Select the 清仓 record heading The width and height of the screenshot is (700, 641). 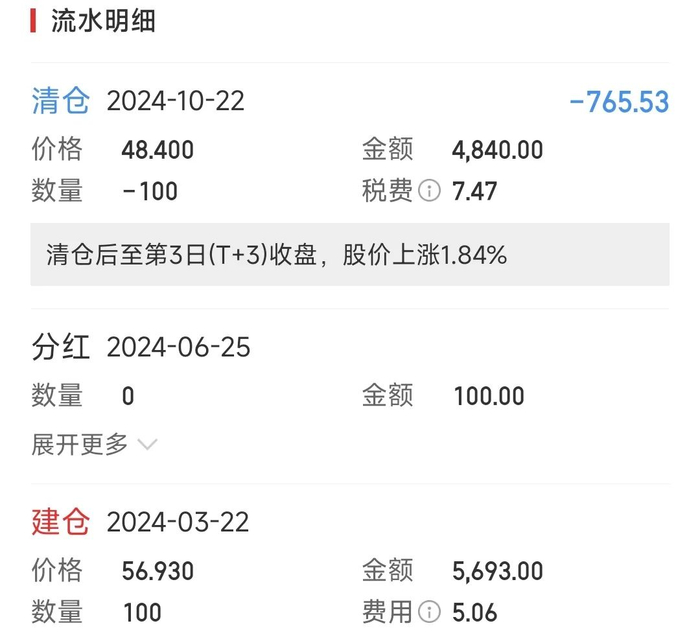tap(60, 101)
